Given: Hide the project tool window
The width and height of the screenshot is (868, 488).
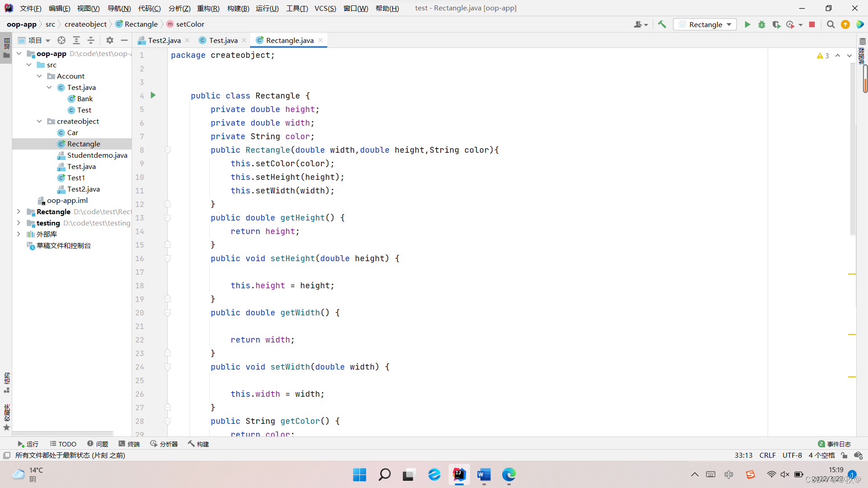Looking at the screenshot, I should [x=124, y=40].
